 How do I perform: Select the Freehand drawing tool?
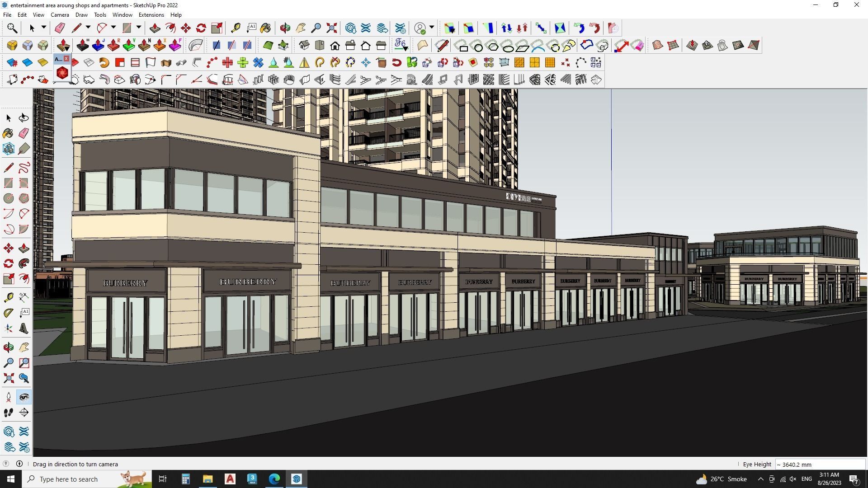click(24, 167)
